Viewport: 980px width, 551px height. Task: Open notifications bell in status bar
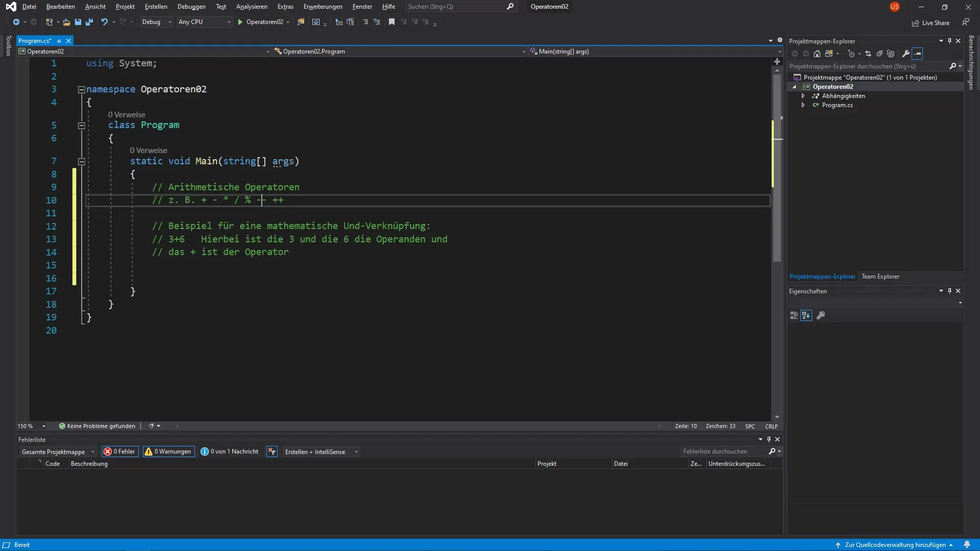(x=967, y=544)
